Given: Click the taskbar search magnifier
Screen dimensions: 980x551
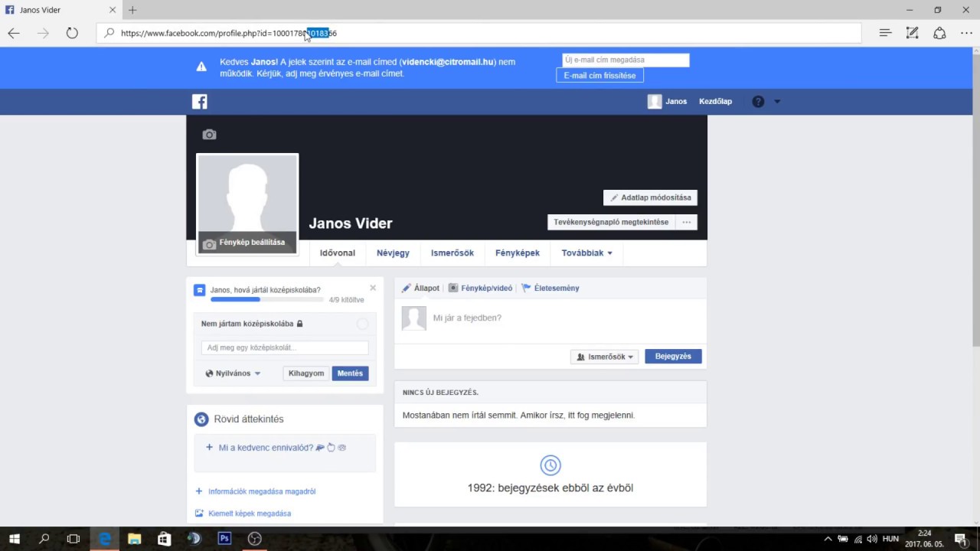Looking at the screenshot, I should (44, 539).
